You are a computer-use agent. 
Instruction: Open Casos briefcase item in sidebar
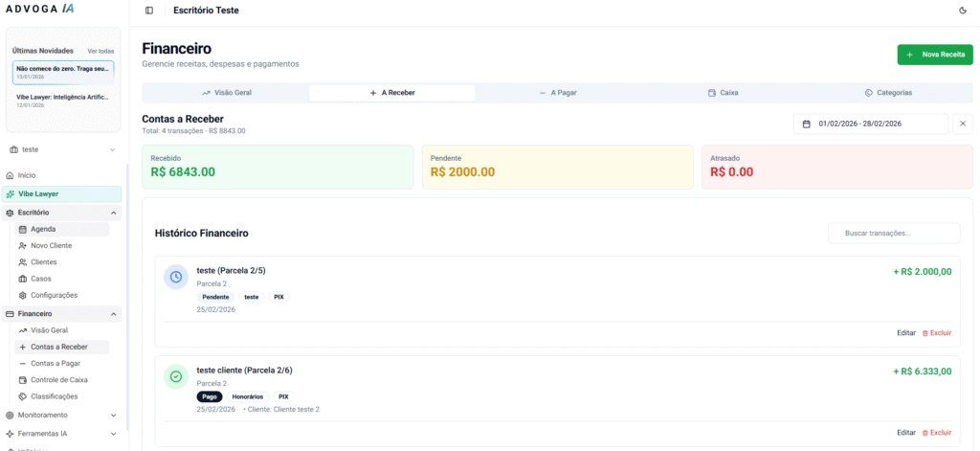40,279
